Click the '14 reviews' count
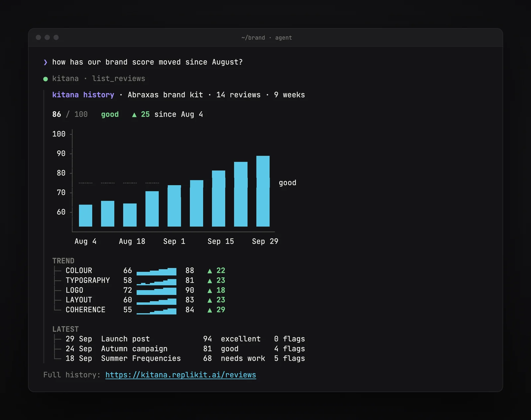Screen dimensions: 531x420 click(238, 95)
